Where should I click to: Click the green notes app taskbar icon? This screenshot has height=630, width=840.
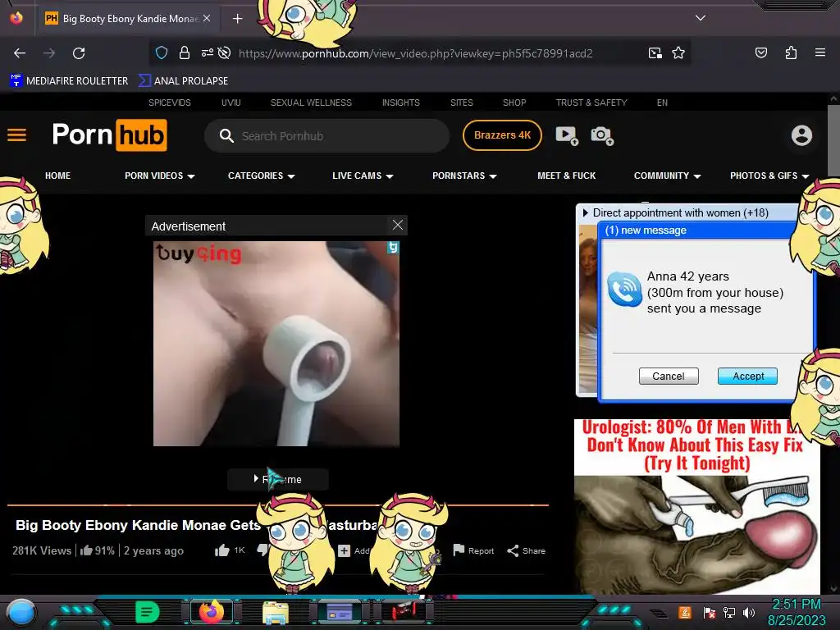pyautogui.click(x=148, y=611)
